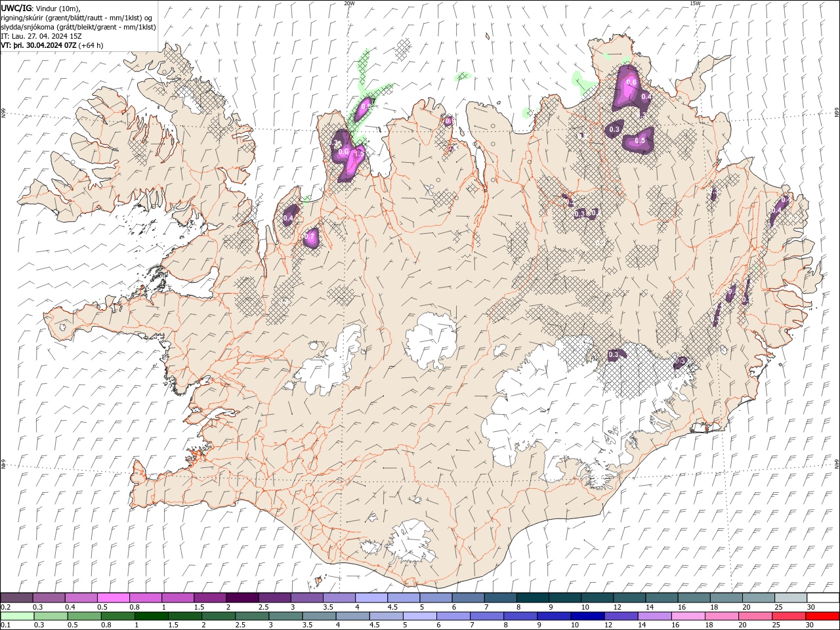The height and width of the screenshot is (630, 840).
Task: Click the "0.2" legend value
Action: tap(6, 607)
